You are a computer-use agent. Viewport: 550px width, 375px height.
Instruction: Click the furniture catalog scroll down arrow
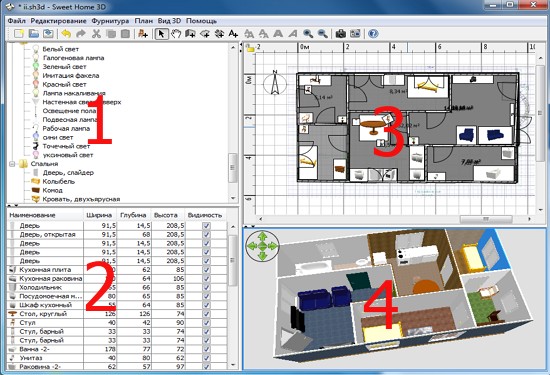tap(233, 199)
